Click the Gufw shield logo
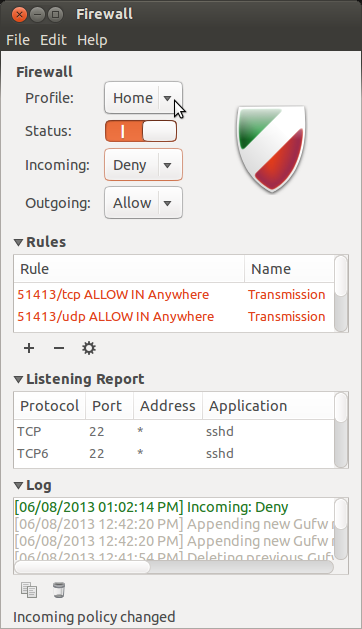This screenshot has width=362, height=629. (272, 148)
